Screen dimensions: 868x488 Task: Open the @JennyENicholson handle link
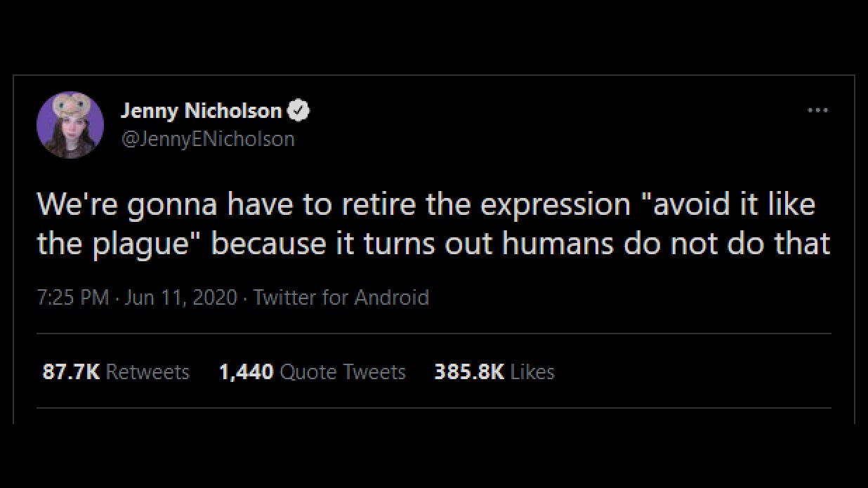pyautogui.click(x=208, y=139)
